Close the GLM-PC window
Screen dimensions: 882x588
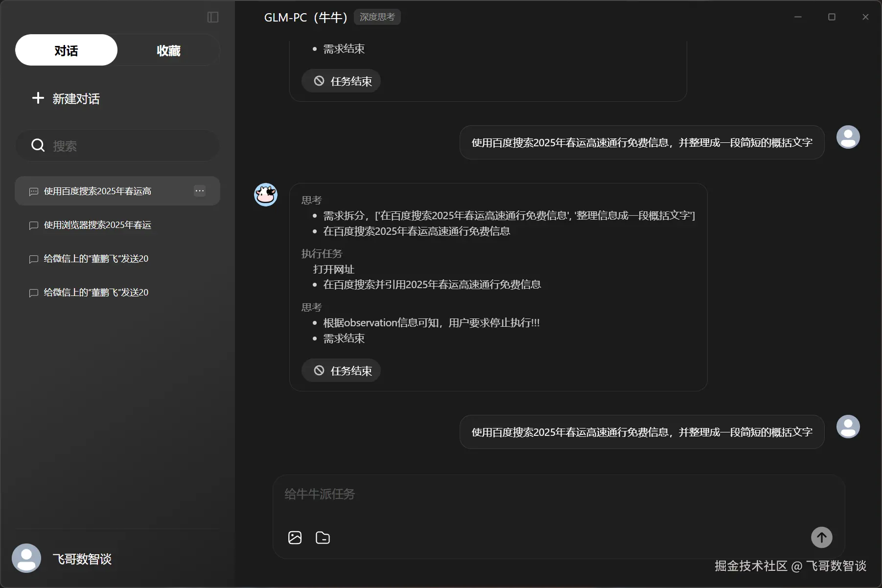tap(865, 17)
